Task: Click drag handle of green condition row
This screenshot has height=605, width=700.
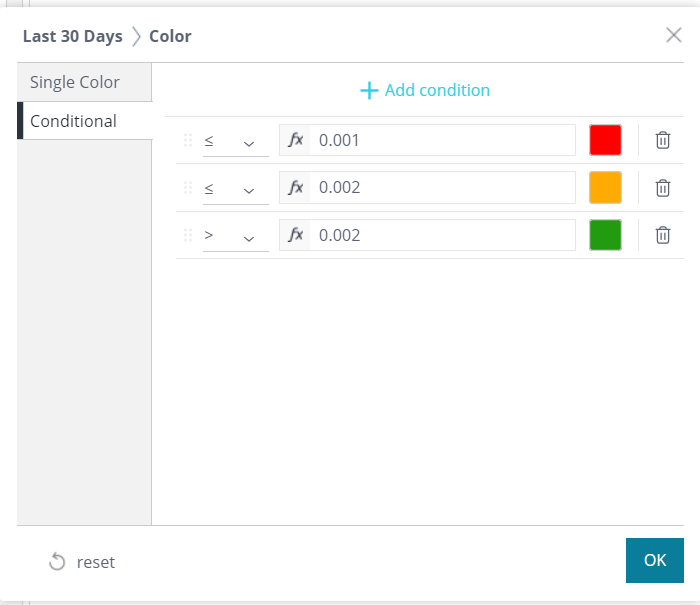Action: point(187,235)
